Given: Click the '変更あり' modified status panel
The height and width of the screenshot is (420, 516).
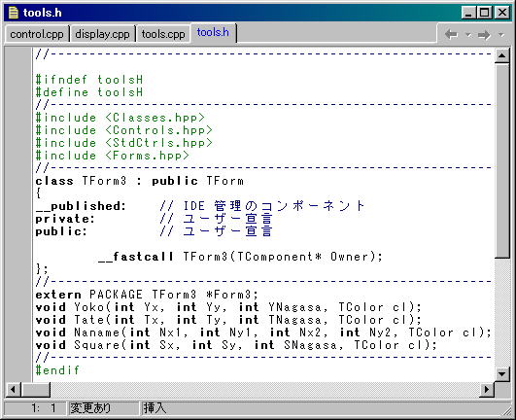Looking at the screenshot, I should point(103,408).
